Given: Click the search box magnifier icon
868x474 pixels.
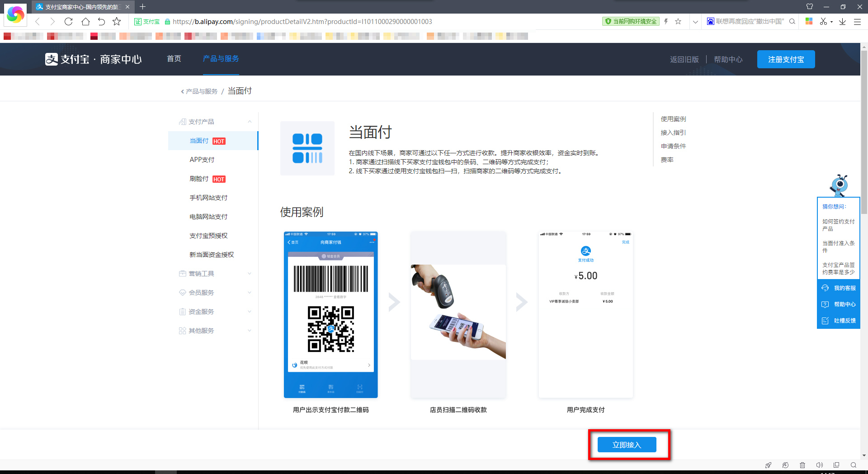Looking at the screenshot, I should (x=792, y=21).
